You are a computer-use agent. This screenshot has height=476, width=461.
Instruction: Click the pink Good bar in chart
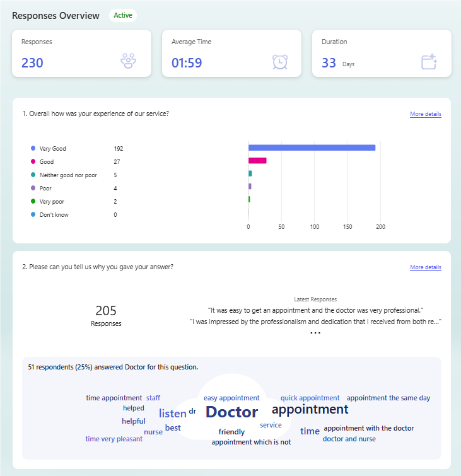257,161
